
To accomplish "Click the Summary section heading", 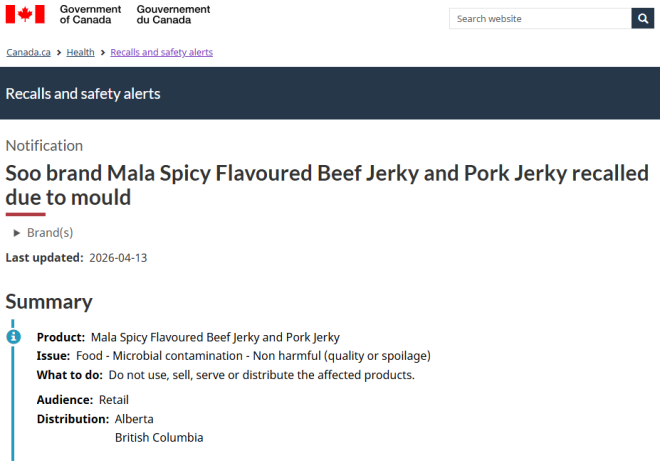I will 49,301.
